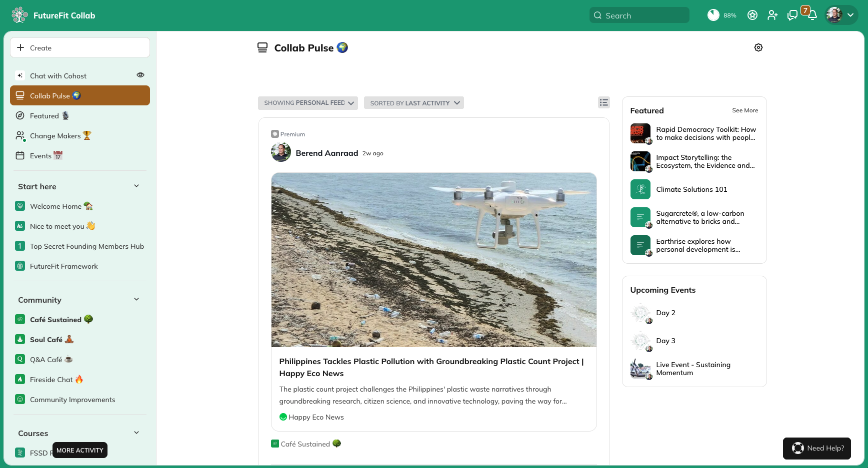Click the 88% progress indicator

[x=721, y=15]
